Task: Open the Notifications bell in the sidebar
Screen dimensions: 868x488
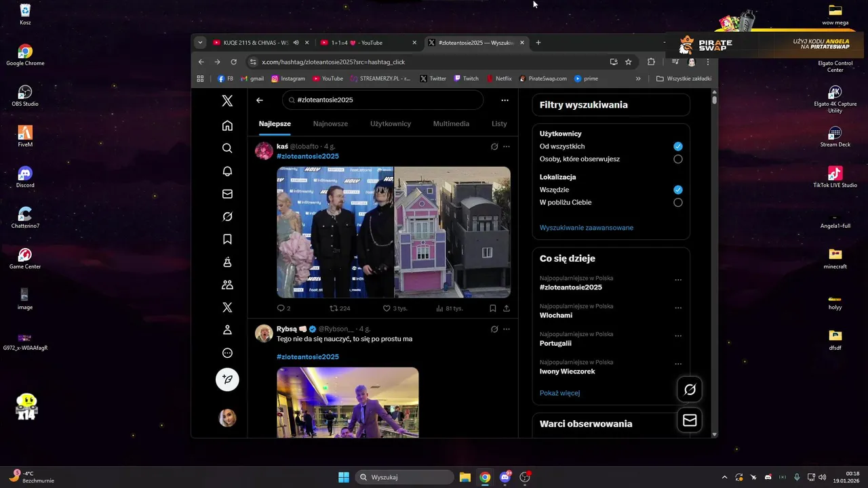Action: 227,171
